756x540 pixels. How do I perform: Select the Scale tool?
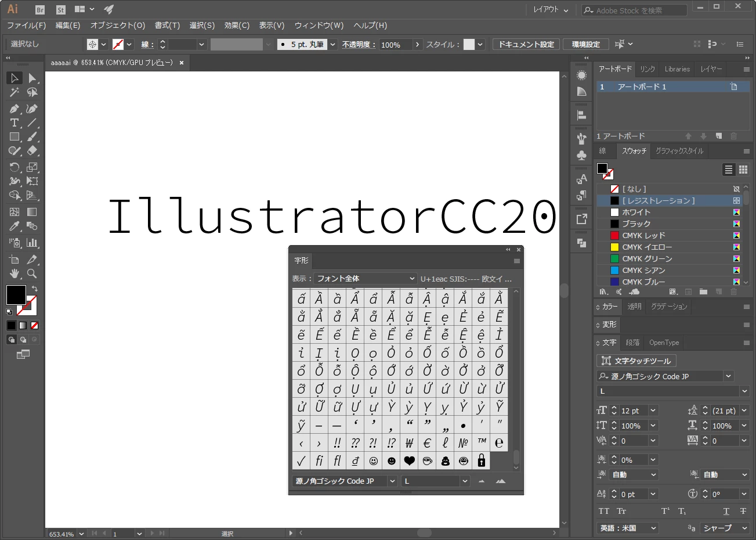coord(32,167)
